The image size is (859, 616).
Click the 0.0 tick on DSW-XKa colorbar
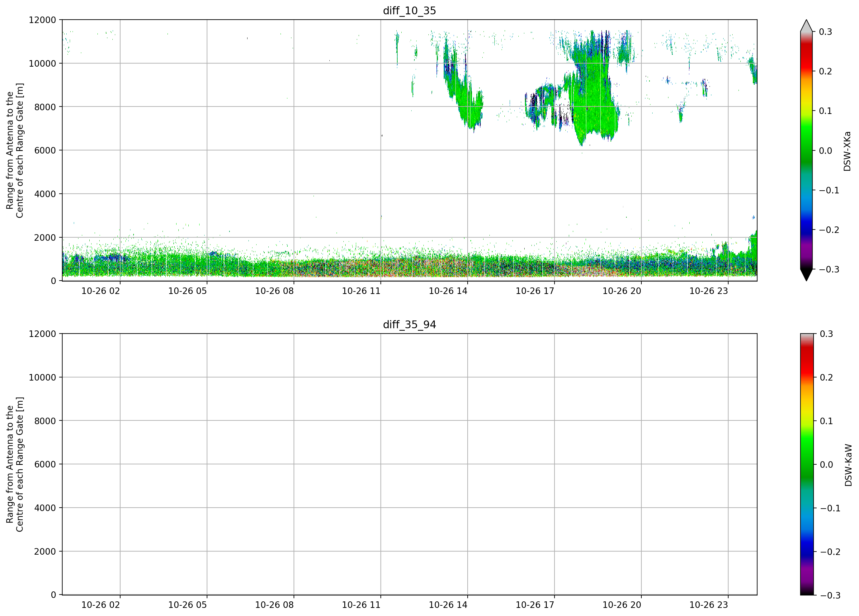pos(825,151)
